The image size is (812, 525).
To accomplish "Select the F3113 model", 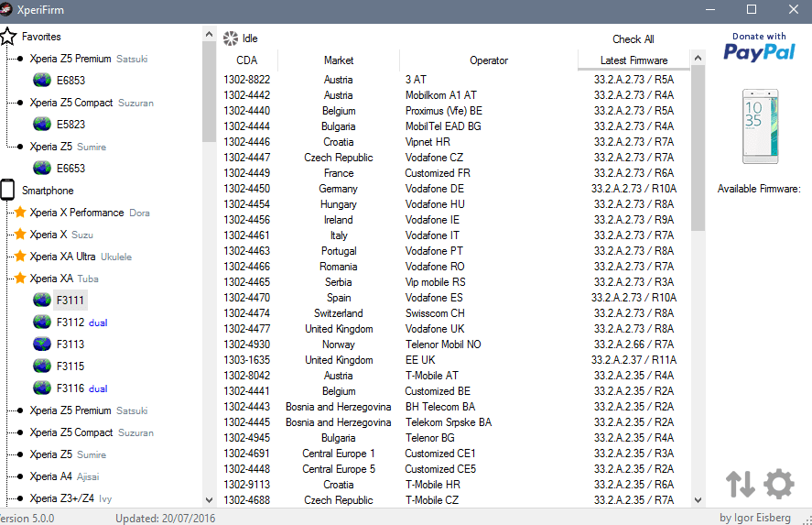I will coord(70,345).
